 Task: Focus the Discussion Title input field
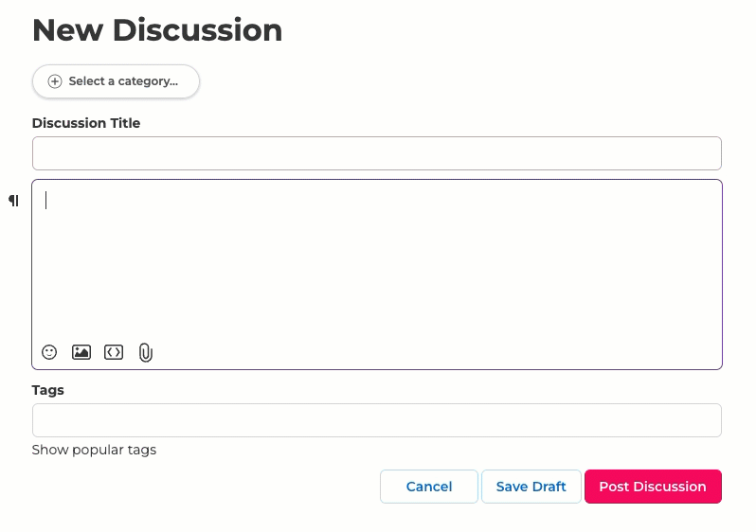[x=377, y=153]
